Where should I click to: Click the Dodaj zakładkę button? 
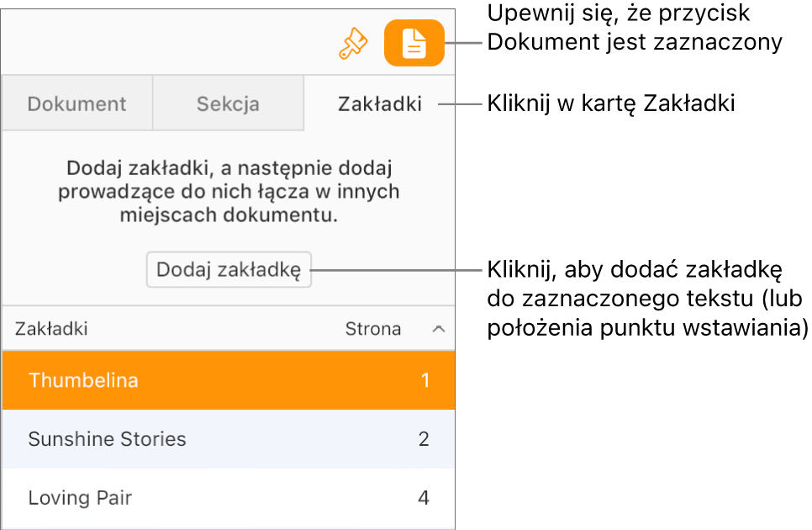[229, 270]
